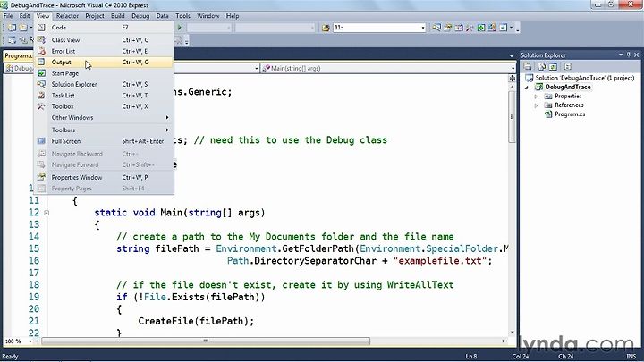This screenshot has height=362, width=644.
Task: Click Solution Explorer Properties icon
Action: pyautogui.click(x=529, y=66)
